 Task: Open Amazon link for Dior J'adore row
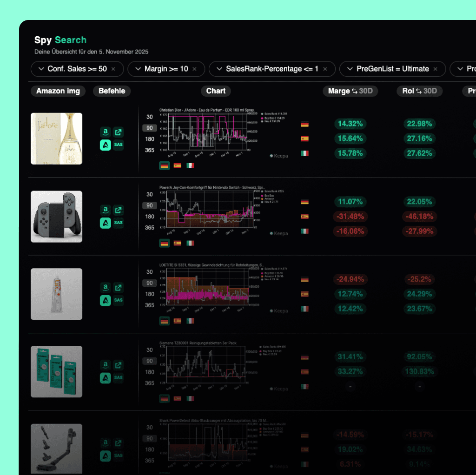point(106,132)
